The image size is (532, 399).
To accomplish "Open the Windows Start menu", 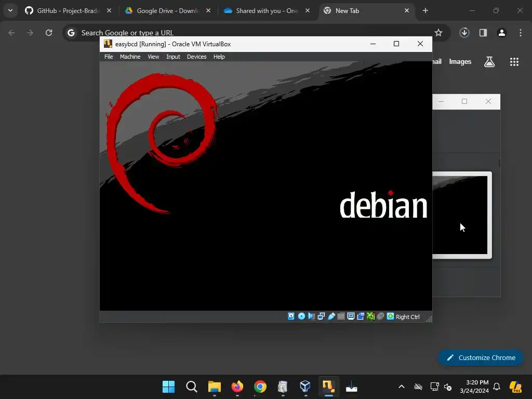I will click(x=169, y=387).
